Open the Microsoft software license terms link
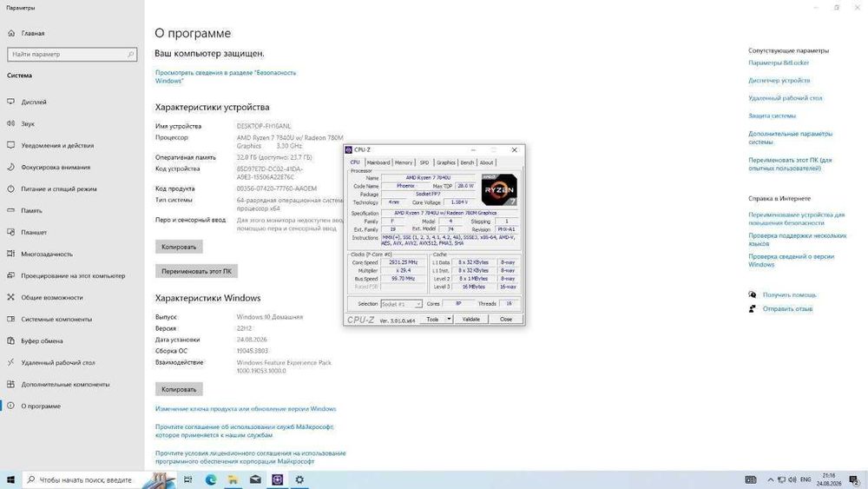This screenshot has height=489, width=868. click(x=250, y=457)
